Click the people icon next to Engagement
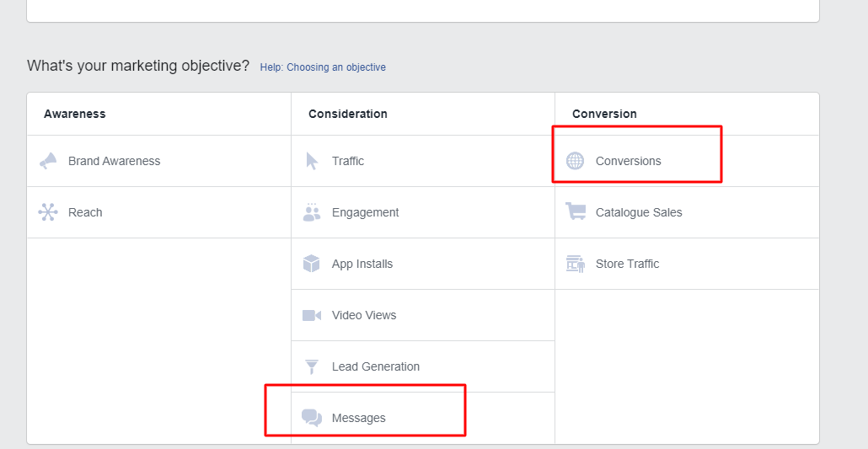Image resolution: width=868 pixels, height=449 pixels. 312,212
